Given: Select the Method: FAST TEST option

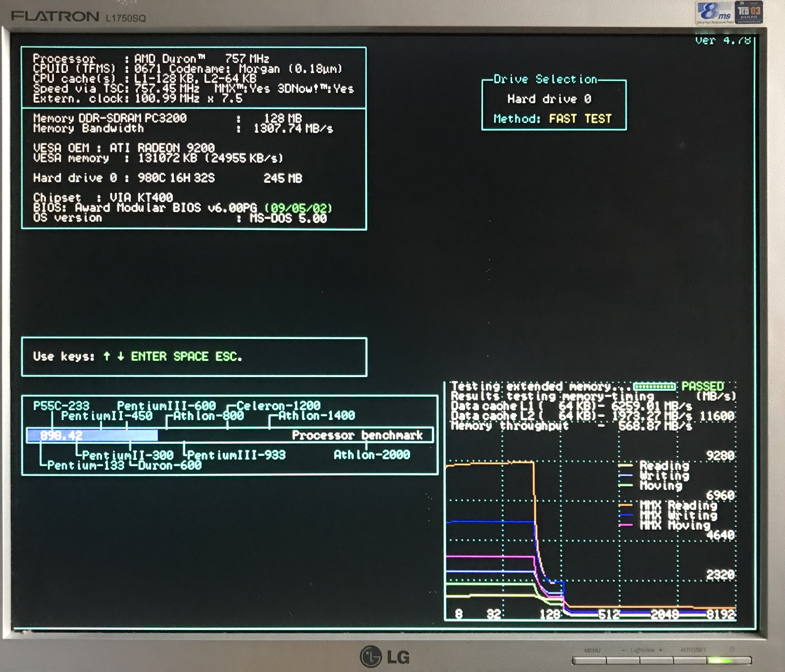Looking at the screenshot, I should click(x=552, y=119).
